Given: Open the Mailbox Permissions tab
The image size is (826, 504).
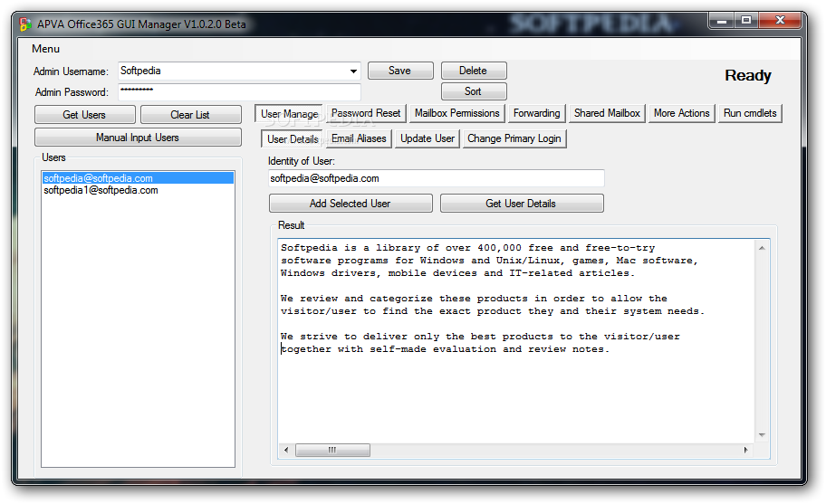Looking at the screenshot, I should coord(456,113).
